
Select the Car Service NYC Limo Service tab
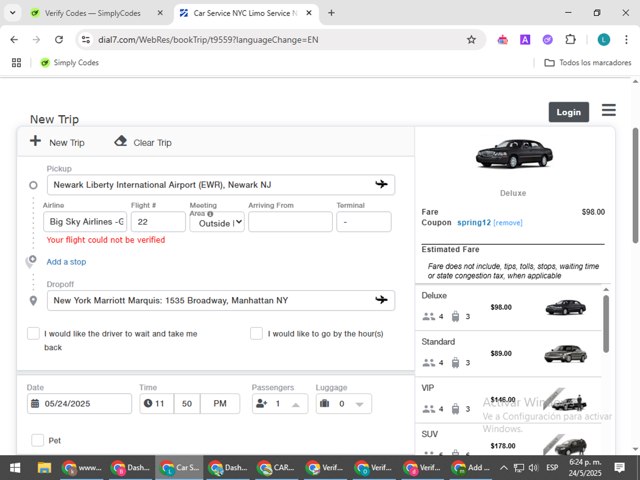click(246, 13)
